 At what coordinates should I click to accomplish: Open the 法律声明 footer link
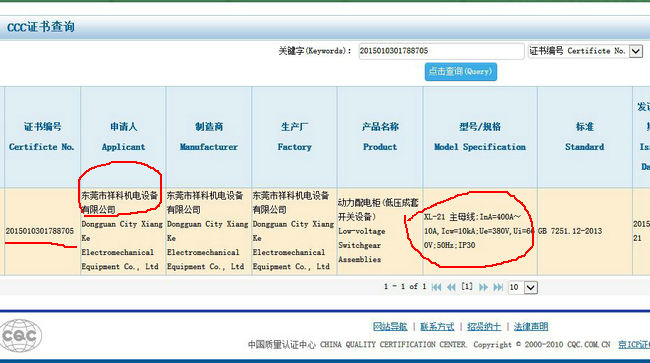(531, 327)
